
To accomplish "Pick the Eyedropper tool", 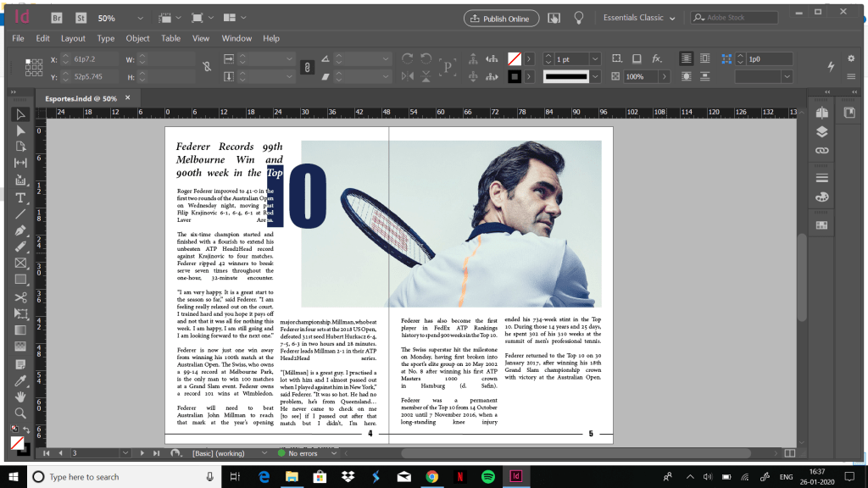I will (20, 380).
